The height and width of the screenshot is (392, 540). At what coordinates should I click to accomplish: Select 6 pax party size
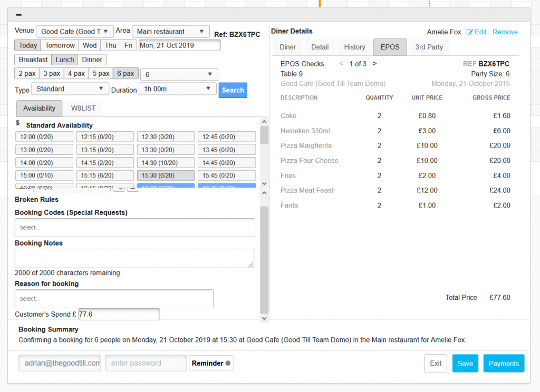[x=126, y=73]
